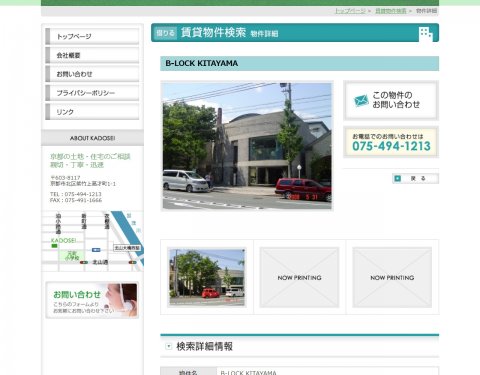Select the last NOW PRINTING thumbnail

(392, 277)
